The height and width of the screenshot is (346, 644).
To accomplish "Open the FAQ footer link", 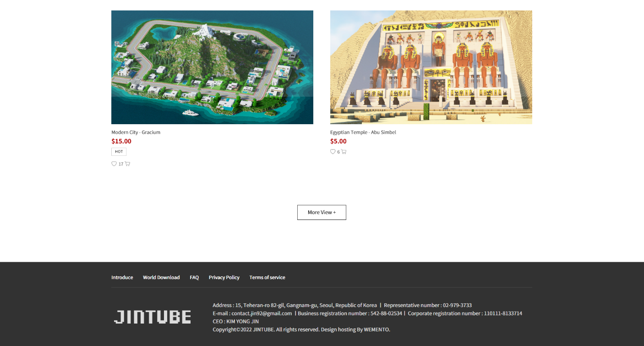I will pos(194,277).
